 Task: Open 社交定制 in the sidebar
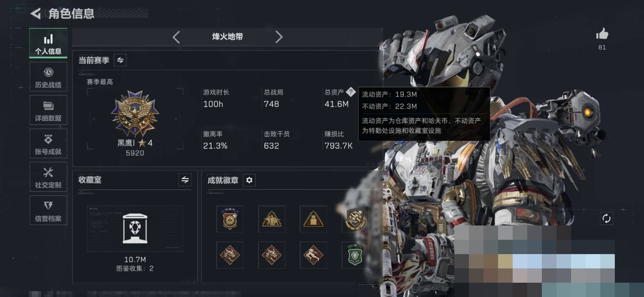point(48,177)
